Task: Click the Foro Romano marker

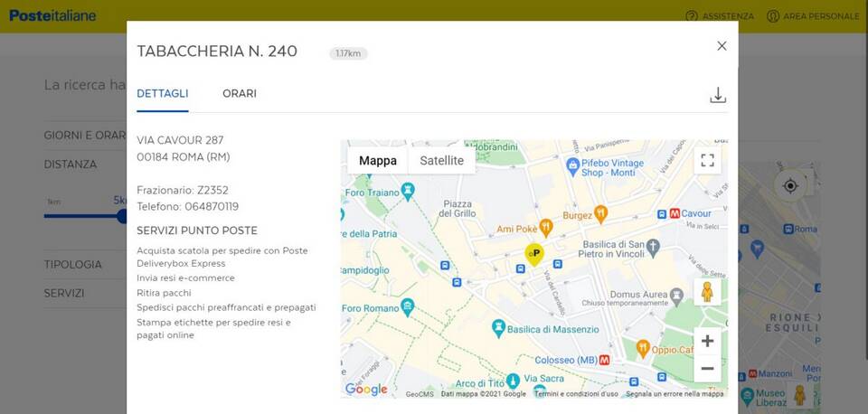Action: (408, 306)
